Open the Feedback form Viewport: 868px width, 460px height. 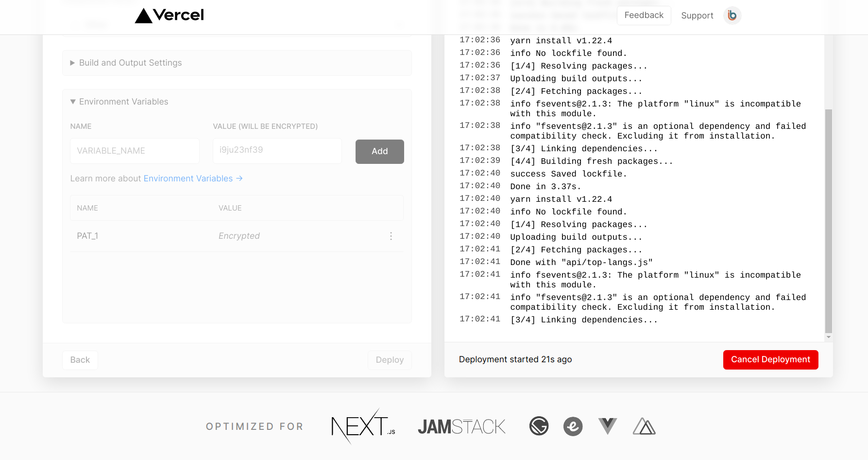tap(644, 16)
